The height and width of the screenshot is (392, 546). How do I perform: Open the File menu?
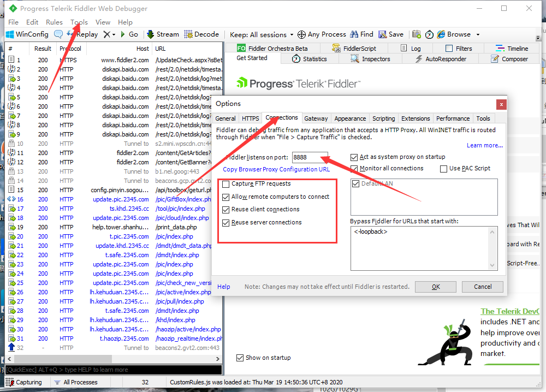point(13,22)
